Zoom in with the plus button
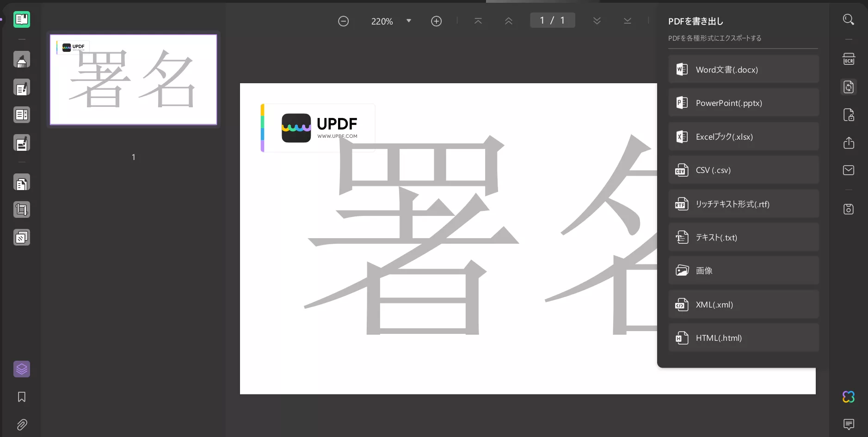This screenshot has width=868, height=437. (x=436, y=21)
